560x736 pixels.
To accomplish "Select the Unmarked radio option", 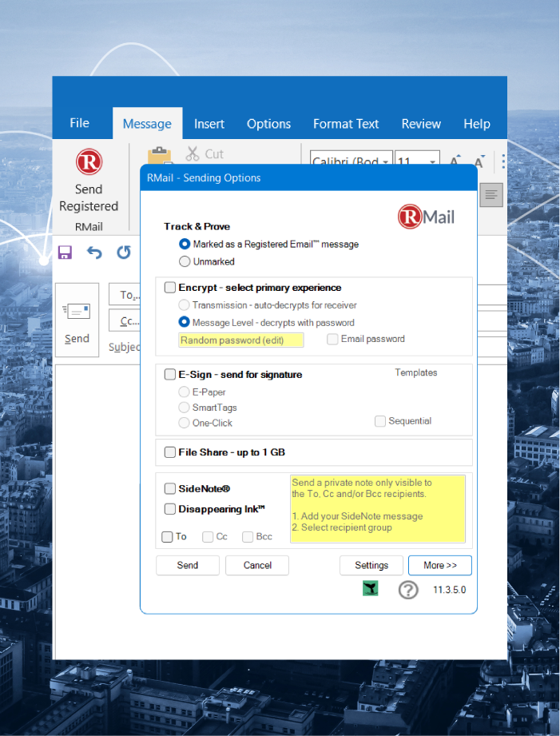I will pyautogui.click(x=185, y=261).
